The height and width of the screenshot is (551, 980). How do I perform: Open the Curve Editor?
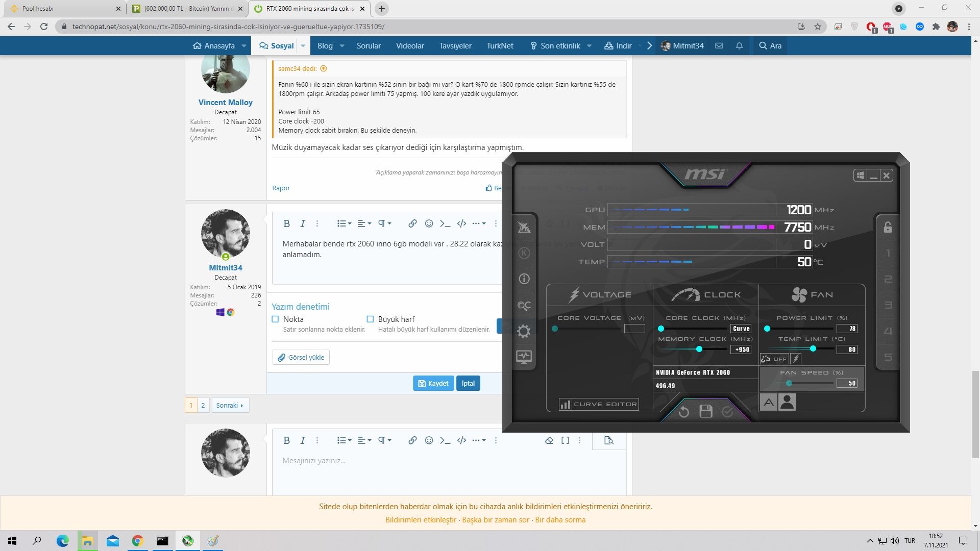pos(599,404)
